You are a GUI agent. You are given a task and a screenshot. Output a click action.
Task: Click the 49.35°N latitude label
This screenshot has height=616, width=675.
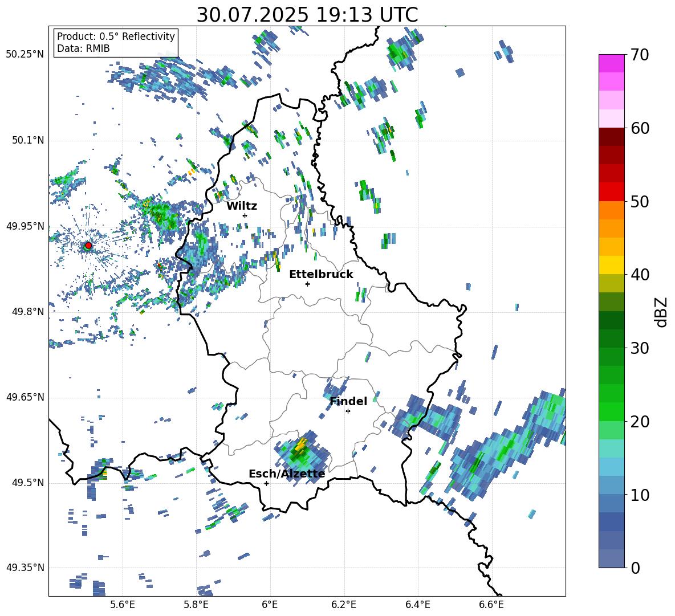tap(25, 568)
